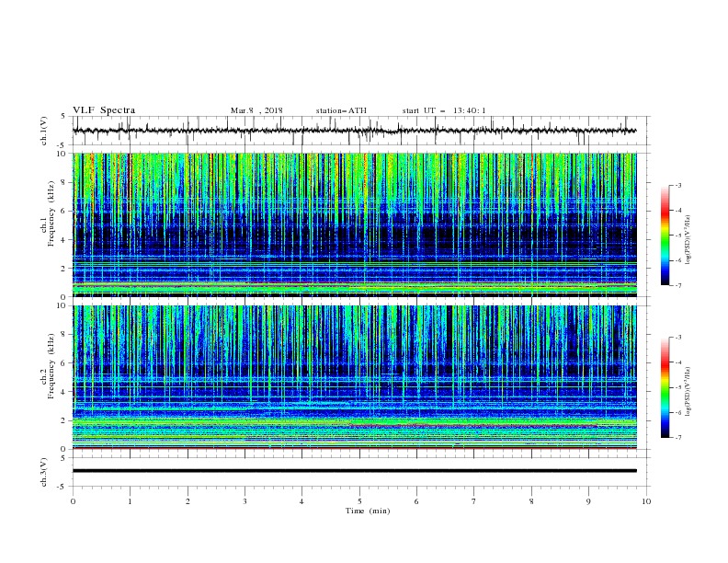Click the time axis tick label "3"
Image resolution: width=728 pixels, height=563 pixels.
coord(245,501)
